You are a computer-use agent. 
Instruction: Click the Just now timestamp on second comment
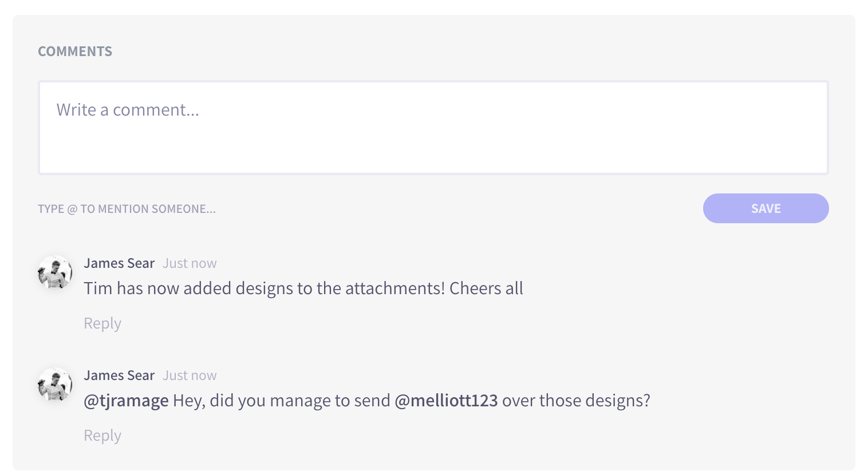coord(190,375)
